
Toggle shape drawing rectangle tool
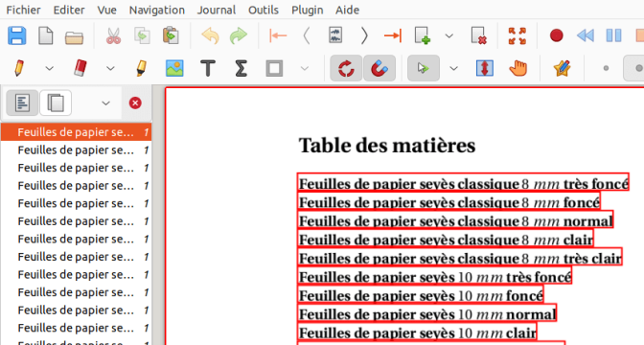[x=274, y=68]
